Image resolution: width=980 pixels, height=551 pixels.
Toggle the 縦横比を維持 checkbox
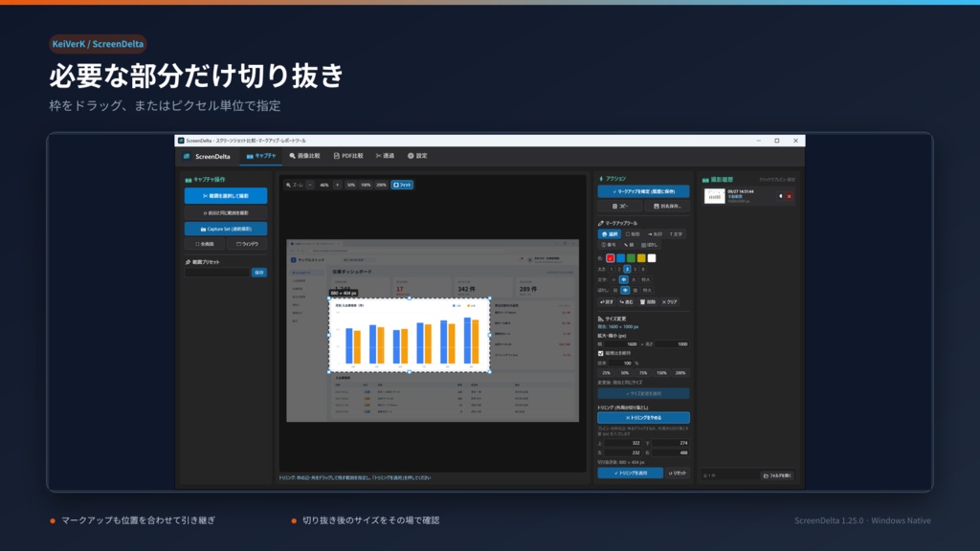[601, 354]
